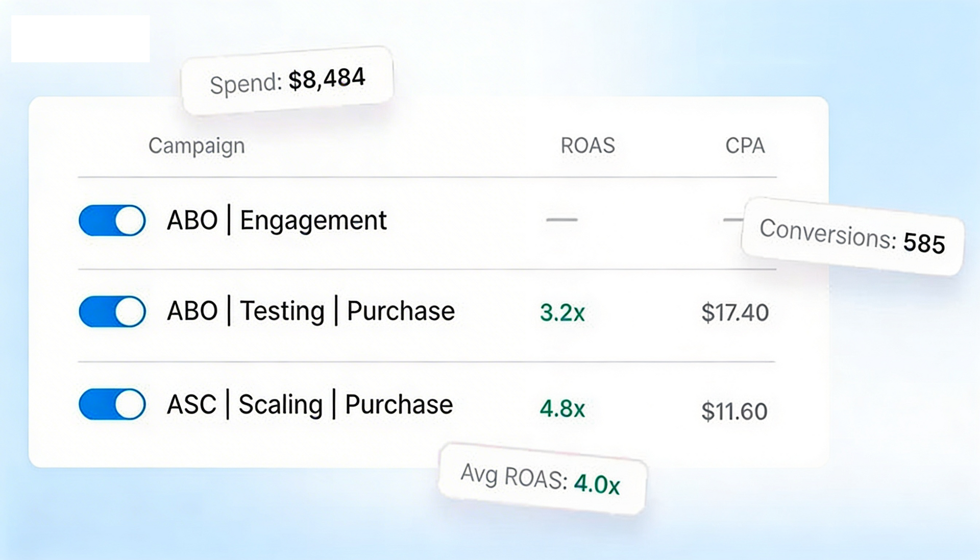Toggle off the ABO | Engagement campaign

[x=112, y=221]
